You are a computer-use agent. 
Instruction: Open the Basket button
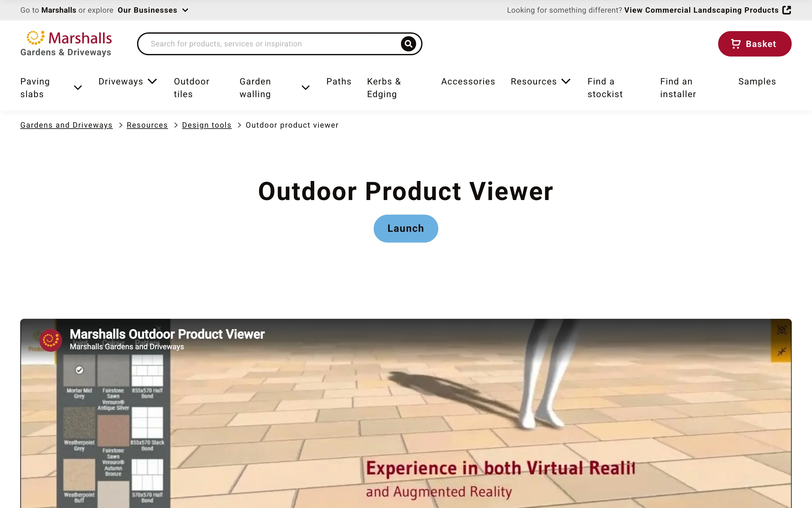[x=755, y=44]
